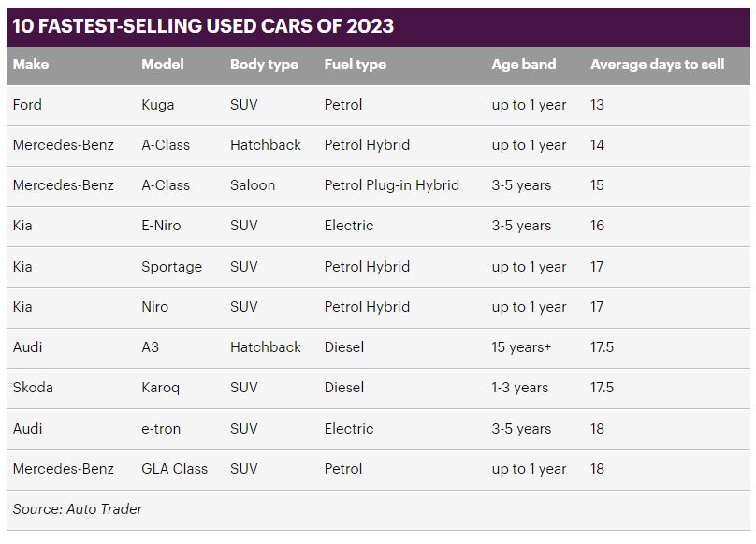Click the 'GLA Class' model cell
756x544 pixels.
tap(174, 469)
